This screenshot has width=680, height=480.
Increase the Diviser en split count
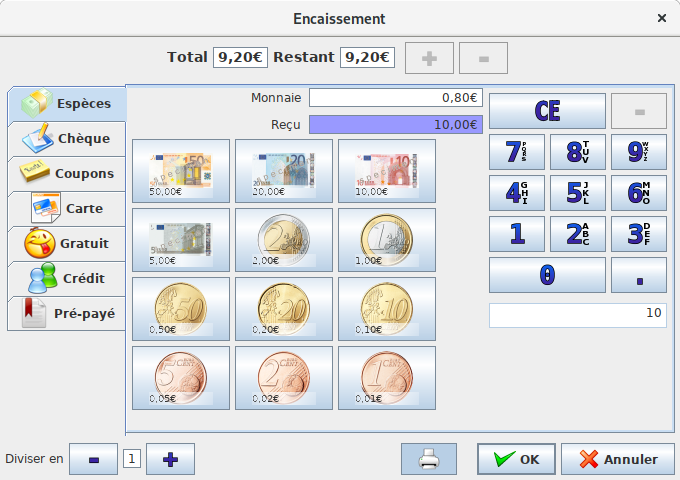click(170, 459)
